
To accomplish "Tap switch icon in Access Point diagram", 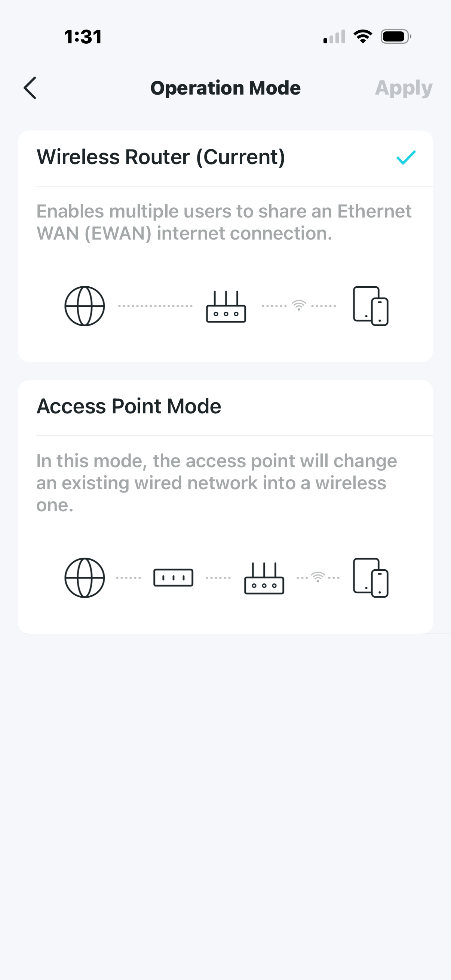I will click(173, 577).
